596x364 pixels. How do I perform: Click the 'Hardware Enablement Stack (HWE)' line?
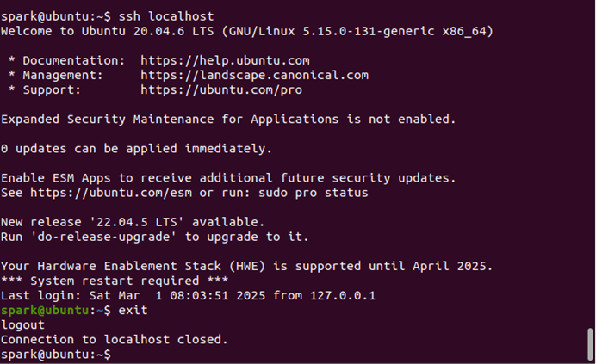click(x=246, y=266)
